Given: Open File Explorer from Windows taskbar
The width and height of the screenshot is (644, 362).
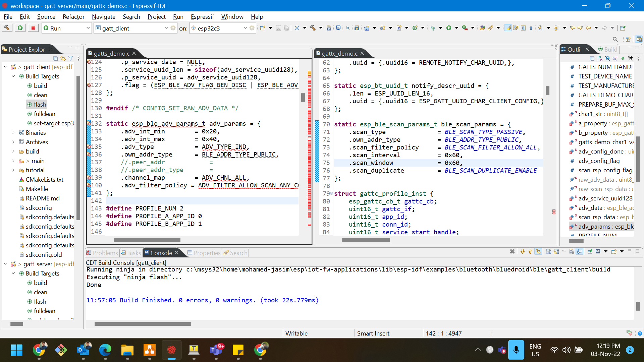Looking at the screenshot, I should (x=127, y=350).
